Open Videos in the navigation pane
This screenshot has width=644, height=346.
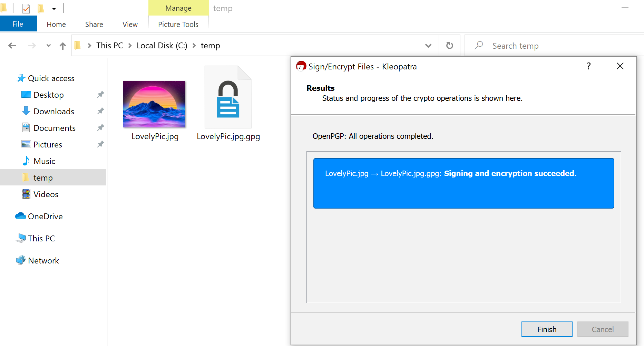[x=46, y=194]
